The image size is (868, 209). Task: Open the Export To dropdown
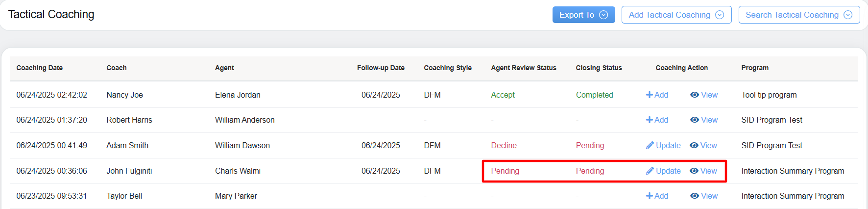pos(583,15)
